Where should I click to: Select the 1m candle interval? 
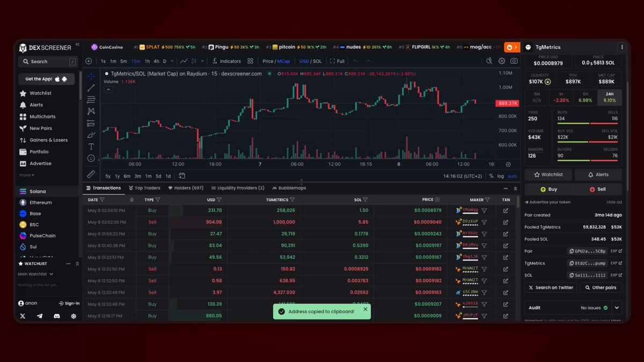coord(113,61)
